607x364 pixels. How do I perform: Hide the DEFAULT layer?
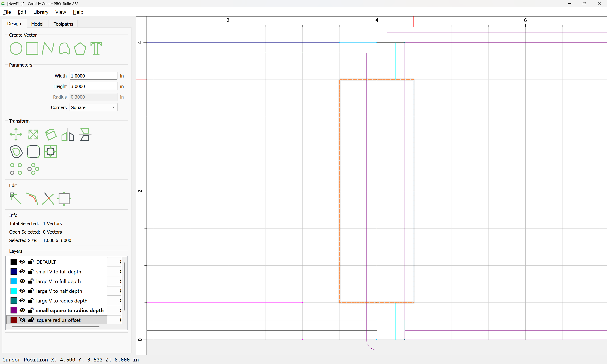click(x=22, y=262)
